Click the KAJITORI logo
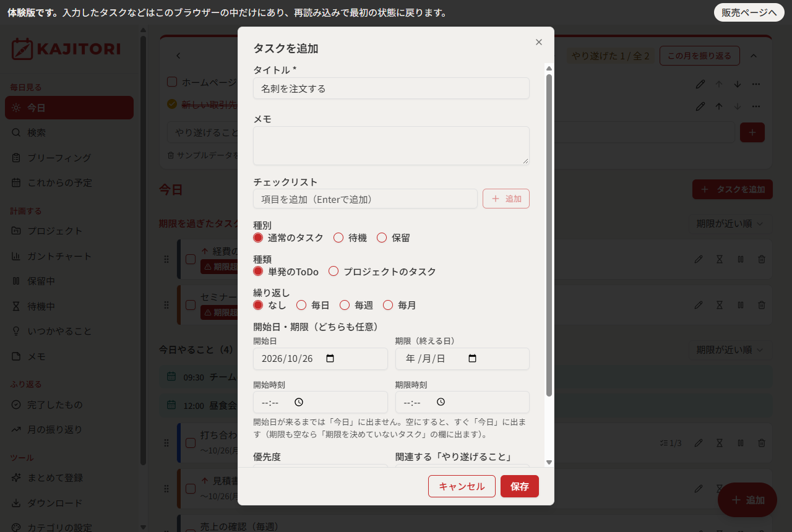The image size is (792, 532). coord(66,49)
